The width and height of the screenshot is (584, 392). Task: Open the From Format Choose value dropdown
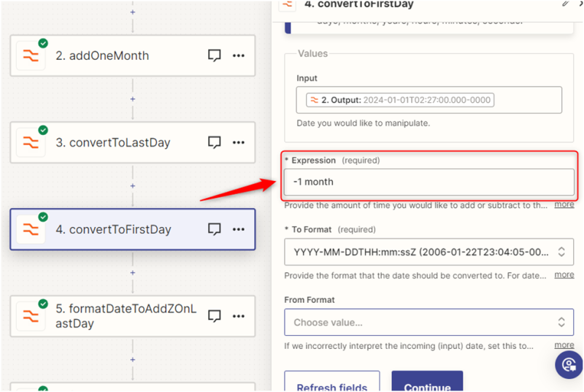pyautogui.click(x=429, y=322)
